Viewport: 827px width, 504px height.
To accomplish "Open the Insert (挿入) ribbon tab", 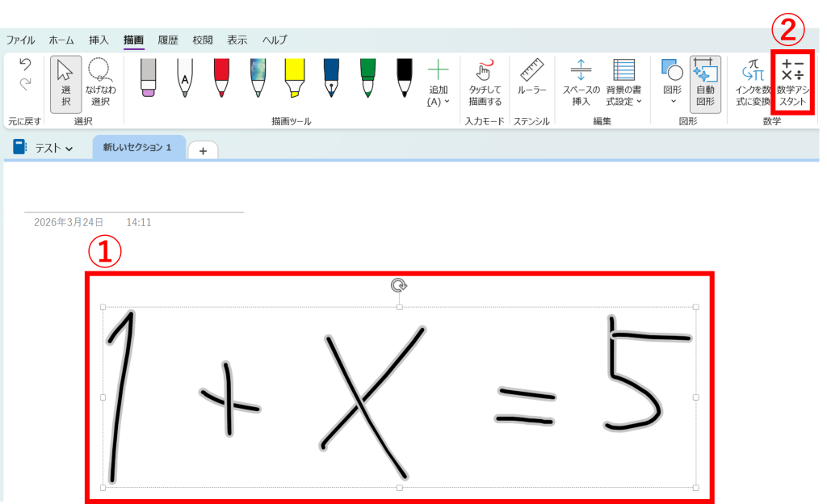I will [99, 40].
